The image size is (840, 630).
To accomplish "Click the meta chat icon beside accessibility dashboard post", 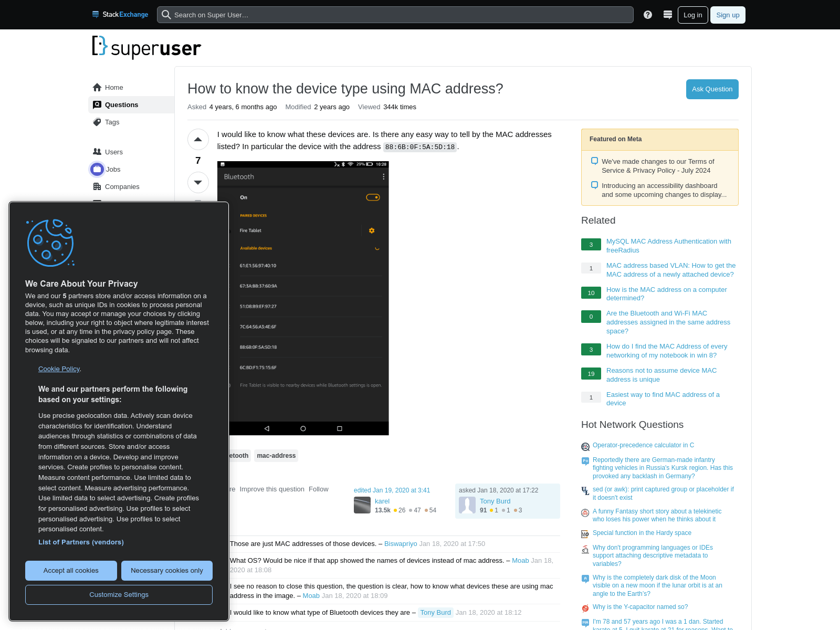I will click(x=594, y=185).
